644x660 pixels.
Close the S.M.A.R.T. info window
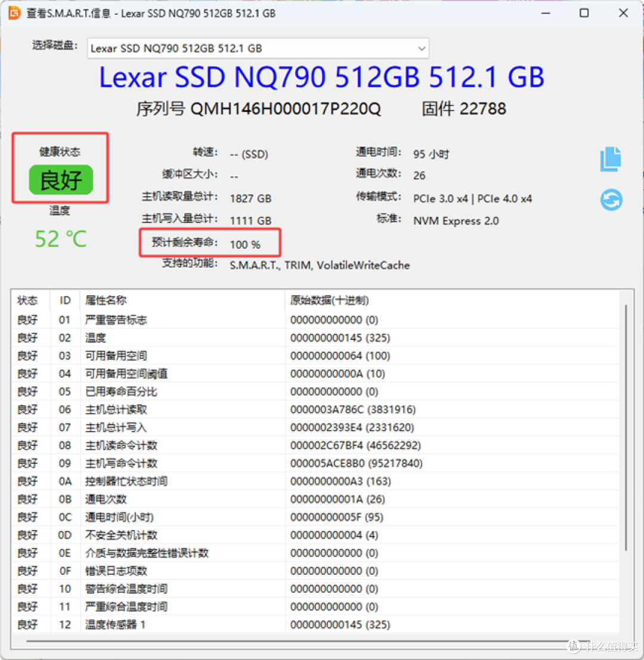tap(623, 13)
